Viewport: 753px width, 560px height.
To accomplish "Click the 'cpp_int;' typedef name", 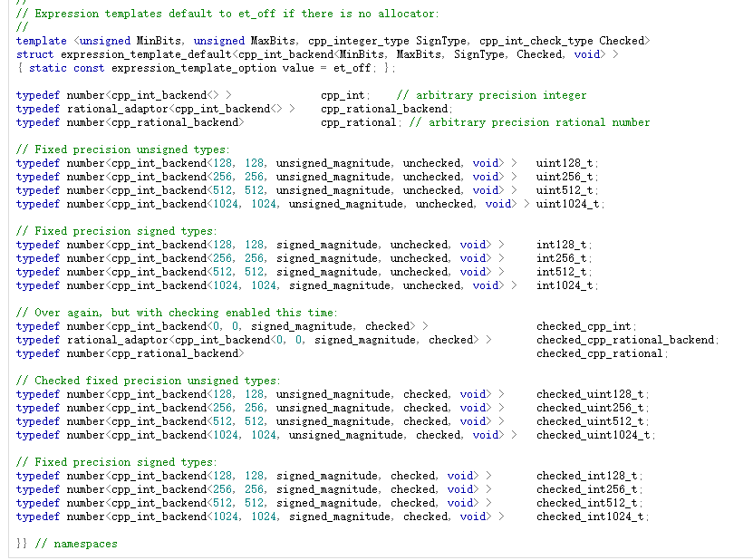I will (x=344, y=95).
